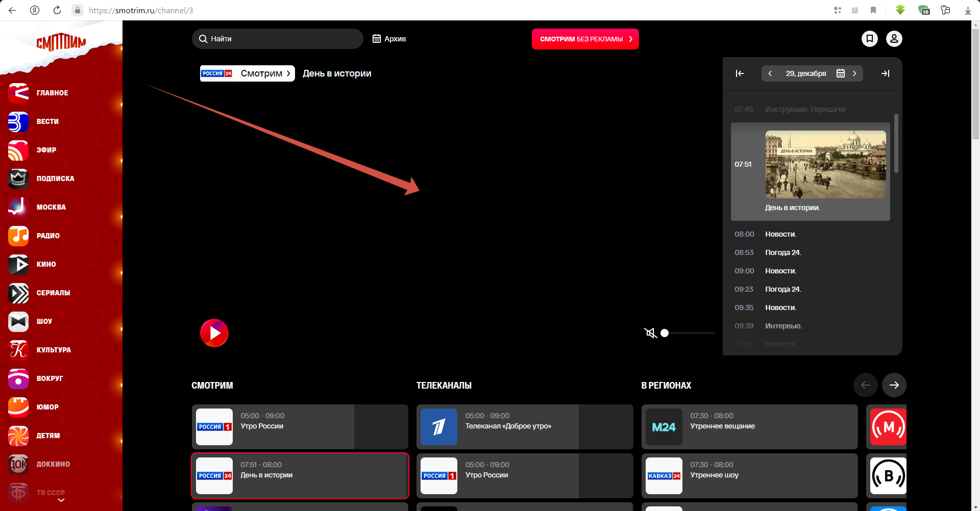980x511 pixels.
Task: Toggle the muted speaker icon
Action: [650, 333]
